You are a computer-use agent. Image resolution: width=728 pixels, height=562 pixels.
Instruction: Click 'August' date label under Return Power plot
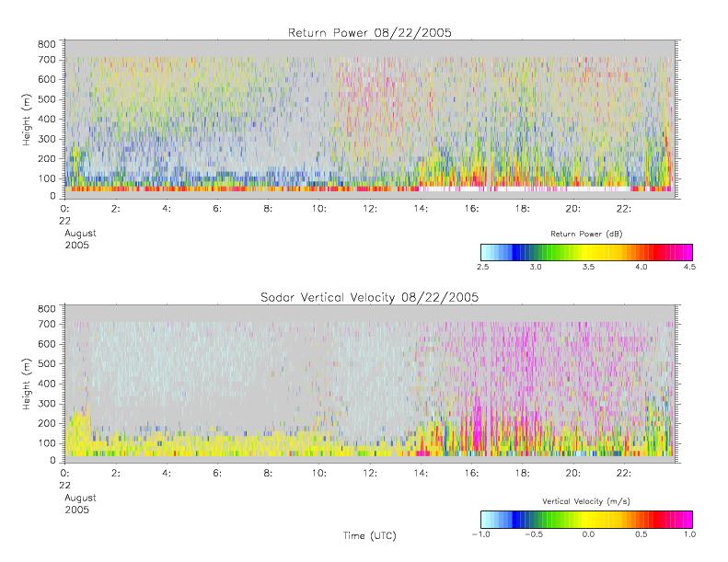click(x=80, y=234)
